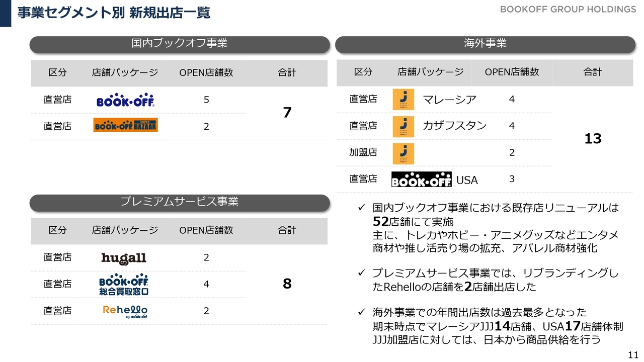
Task: Click the 合計 total 7 value
Action: click(x=287, y=113)
